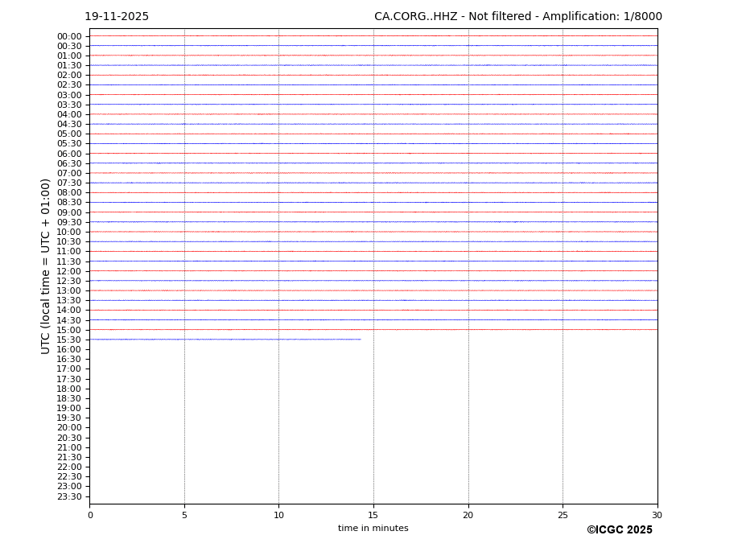The height and width of the screenshot is (560, 746).
Task: Click the 5 minute x-axis tick label
Action: 184,516
